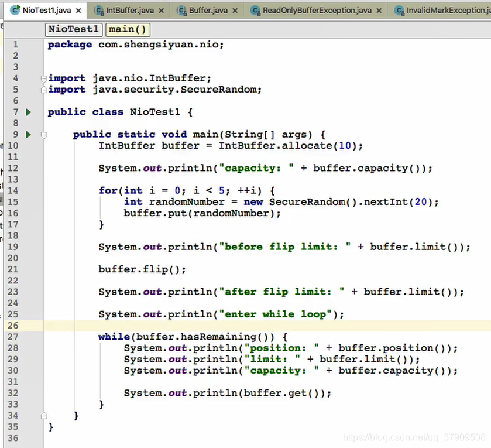
Task: Open the IntBuffer.java tab
Action: (x=130, y=11)
